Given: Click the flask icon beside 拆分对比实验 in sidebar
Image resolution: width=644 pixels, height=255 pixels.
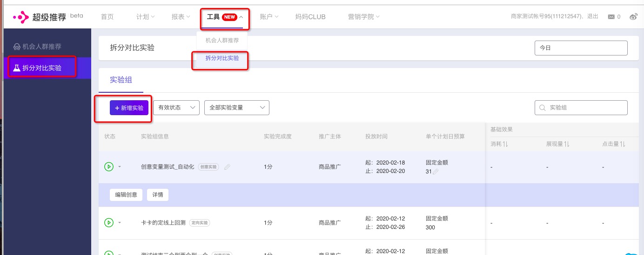Looking at the screenshot, I should tap(17, 68).
